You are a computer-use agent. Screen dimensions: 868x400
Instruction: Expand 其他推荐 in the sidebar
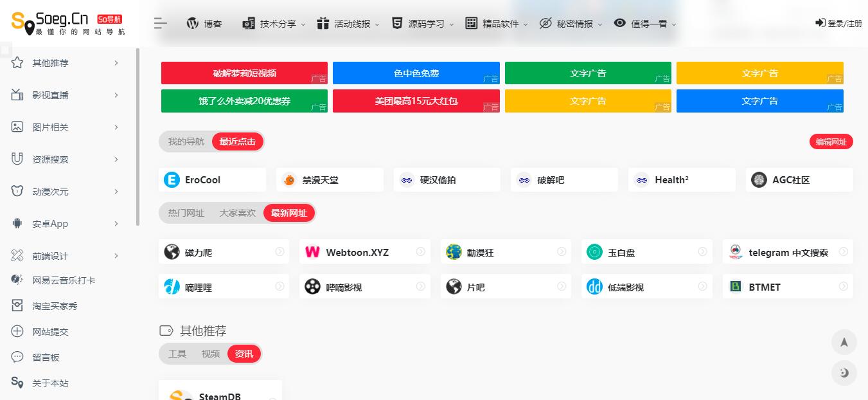(66, 63)
